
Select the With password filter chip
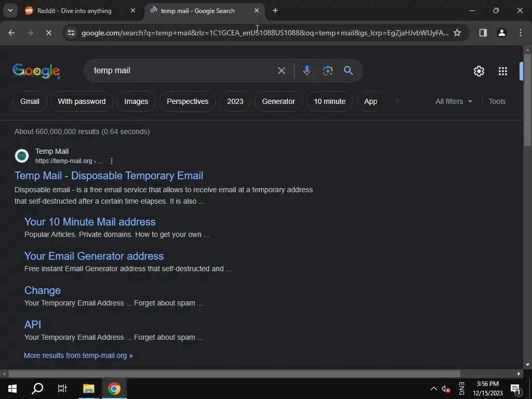[x=82, y=101]
